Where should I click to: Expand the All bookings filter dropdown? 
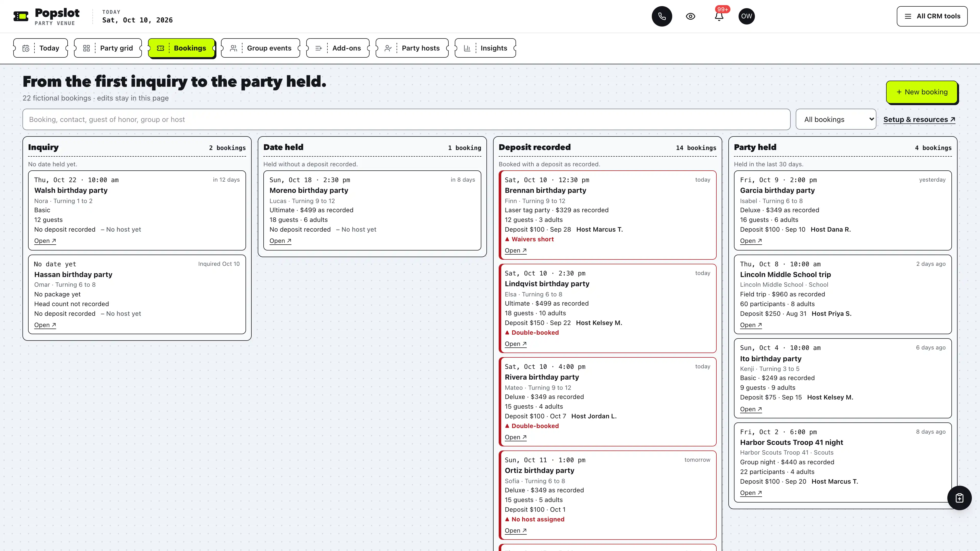point(836,119)
